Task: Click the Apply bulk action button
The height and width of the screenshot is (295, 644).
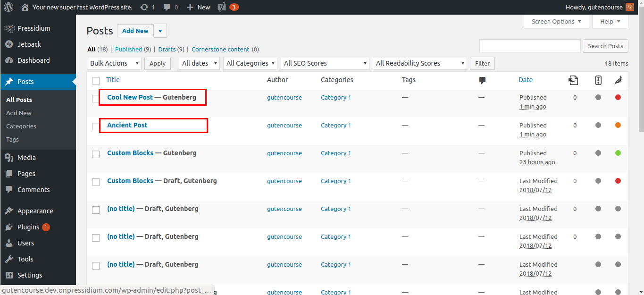Action: [x=158, y=63]
